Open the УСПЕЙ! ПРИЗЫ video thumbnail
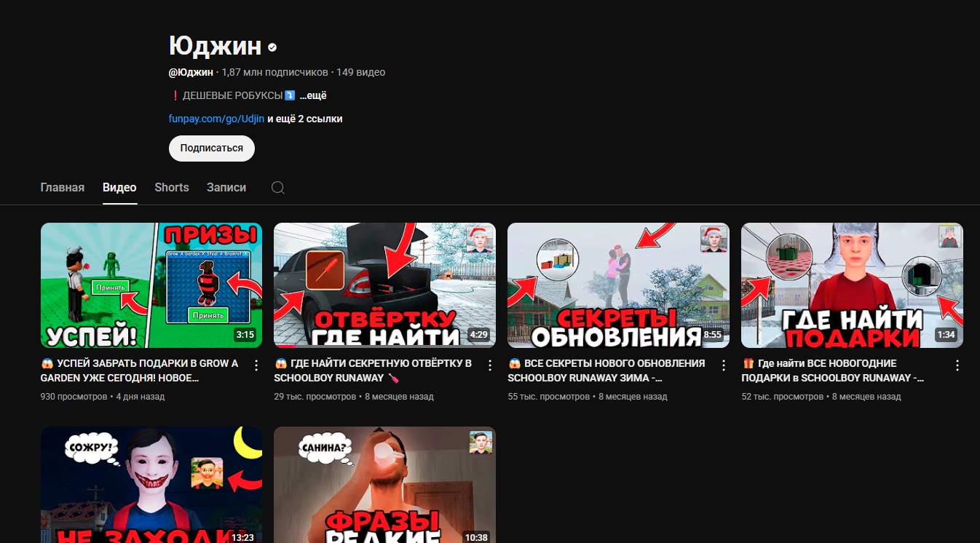Viewport: 980px width, 543px height. coord(151,285)
